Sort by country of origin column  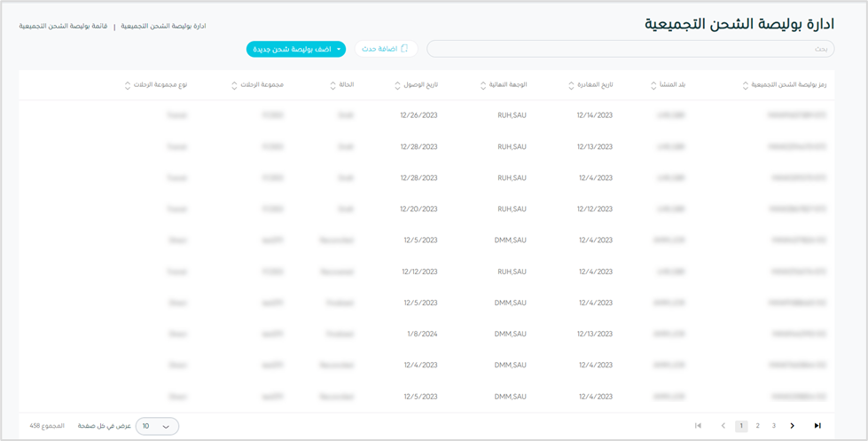654,85
